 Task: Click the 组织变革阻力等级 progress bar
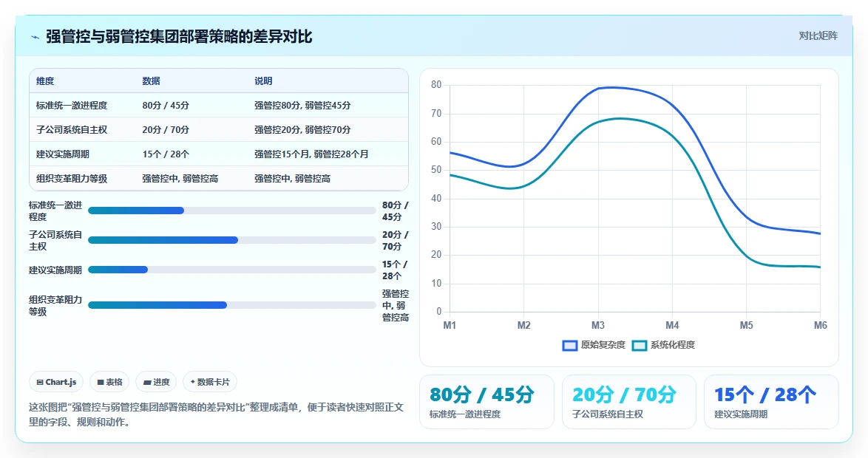tap(232, 305)
